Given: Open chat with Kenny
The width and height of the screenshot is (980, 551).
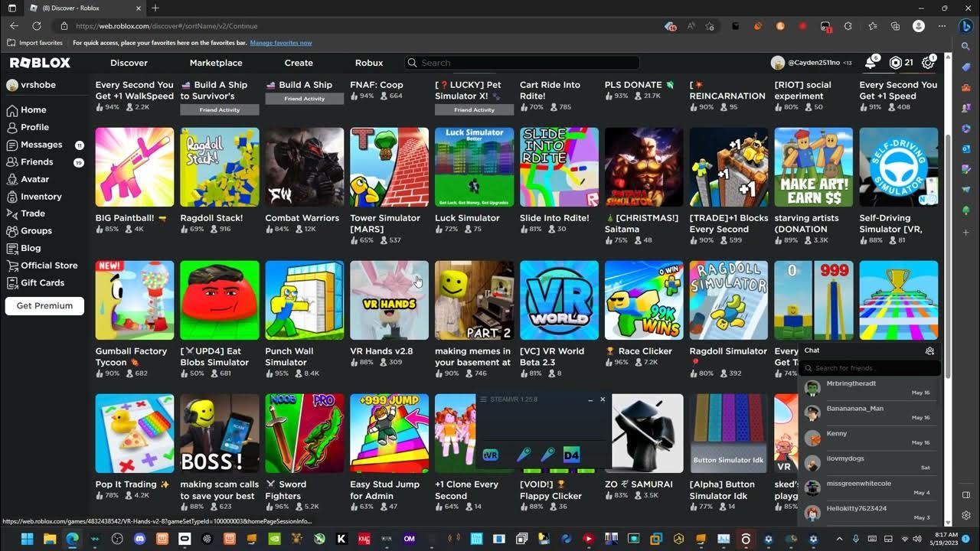Looking at the screenshot, I should click(870, 438).
